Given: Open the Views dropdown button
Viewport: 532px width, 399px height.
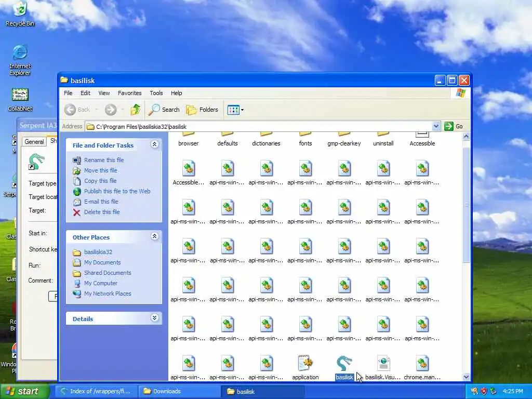Looking at the screenshot, I should pyautogui.click(x=235, y=110).
